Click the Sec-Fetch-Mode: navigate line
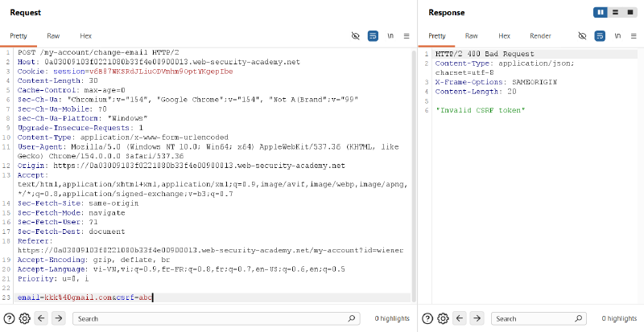The image size is (644, 332). click(72, 212)
